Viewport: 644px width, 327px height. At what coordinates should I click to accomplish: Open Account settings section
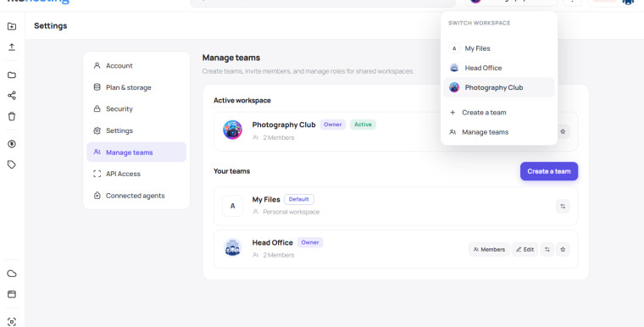click(x=136, y=66)
